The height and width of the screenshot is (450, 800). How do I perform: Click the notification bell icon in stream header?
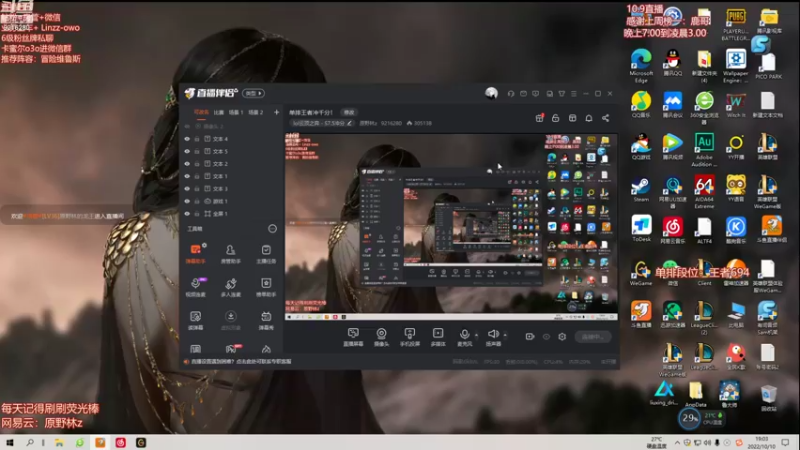tap(589, 118)
